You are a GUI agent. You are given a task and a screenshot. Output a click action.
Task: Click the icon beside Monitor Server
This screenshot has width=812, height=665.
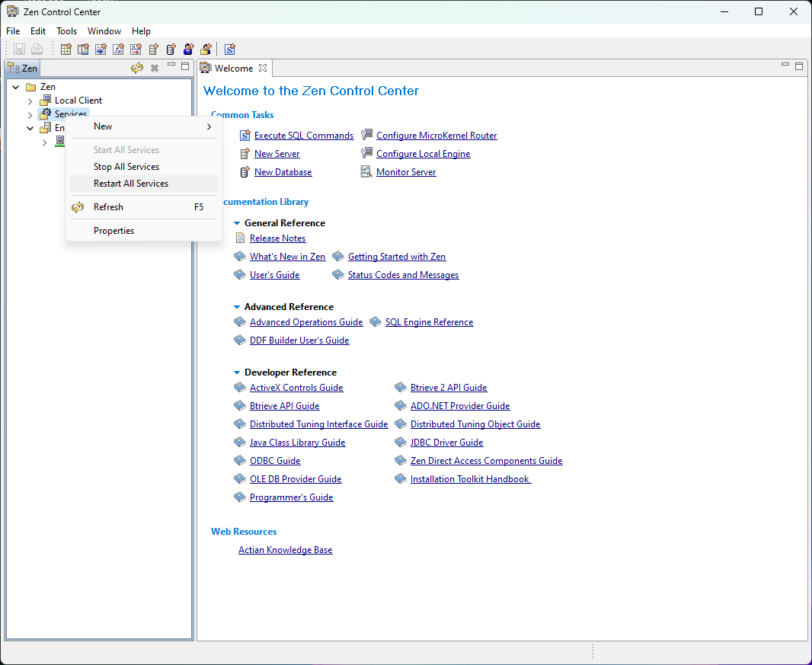tap(366, 172)
